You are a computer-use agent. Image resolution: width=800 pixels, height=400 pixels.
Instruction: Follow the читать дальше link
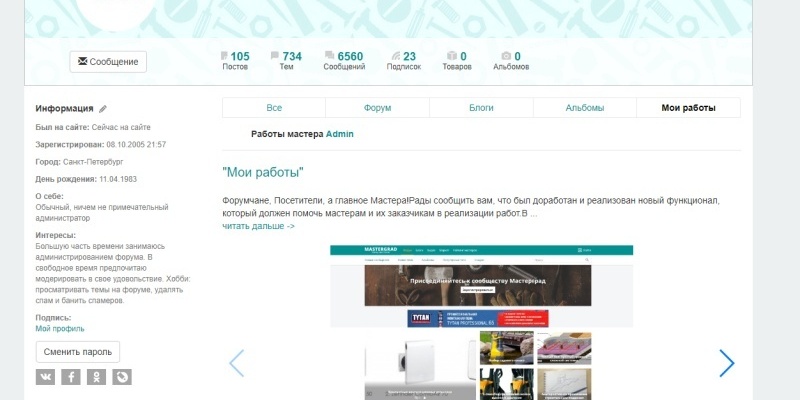point(258,226)
